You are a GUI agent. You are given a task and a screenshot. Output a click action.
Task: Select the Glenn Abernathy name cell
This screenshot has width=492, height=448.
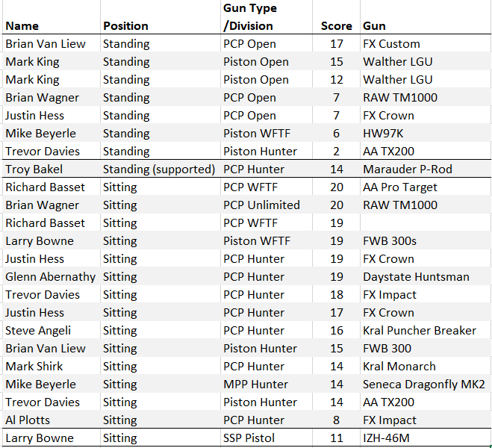click(52, 276)
